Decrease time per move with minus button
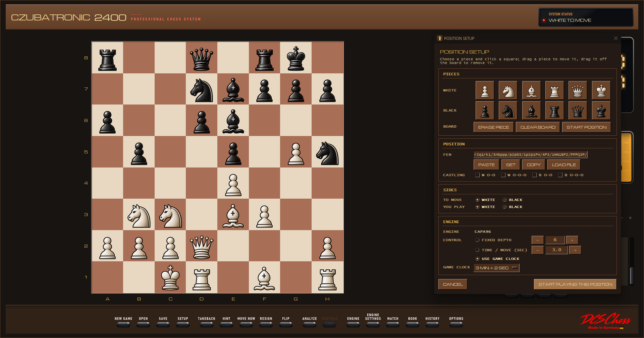This screenshot has width=644, height=338. coord(538,250)
